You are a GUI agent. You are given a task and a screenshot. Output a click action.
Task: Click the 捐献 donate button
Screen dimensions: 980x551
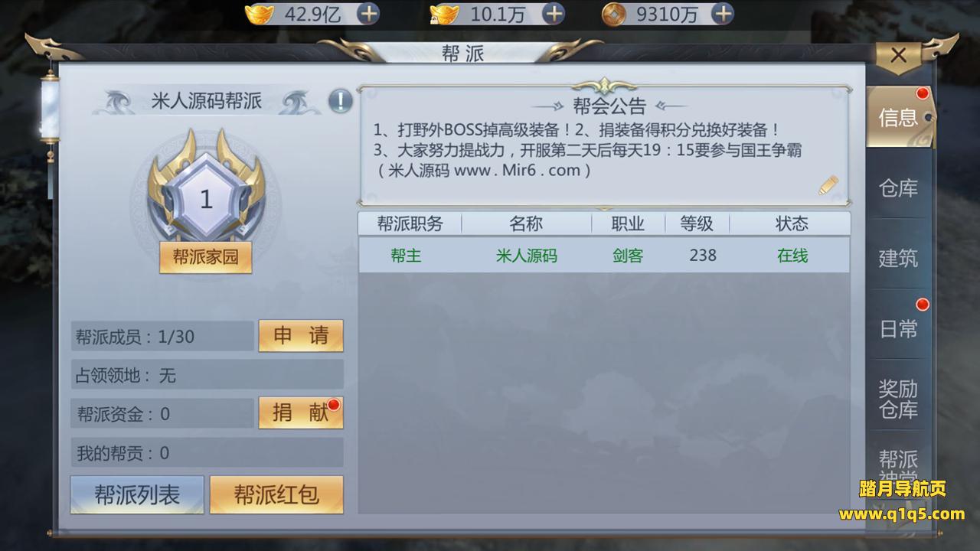pos(301,413)
